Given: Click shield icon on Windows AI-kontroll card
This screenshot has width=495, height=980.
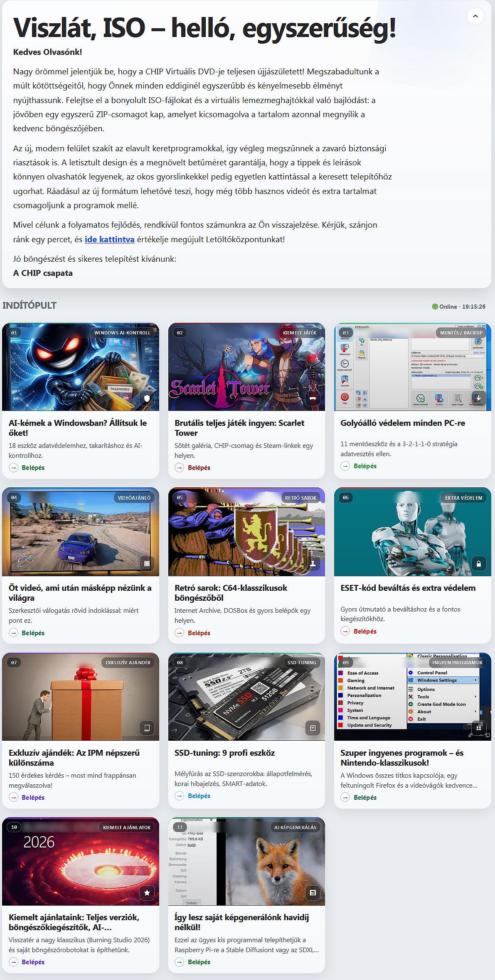Looking at the screenshot, I should 147,398.
